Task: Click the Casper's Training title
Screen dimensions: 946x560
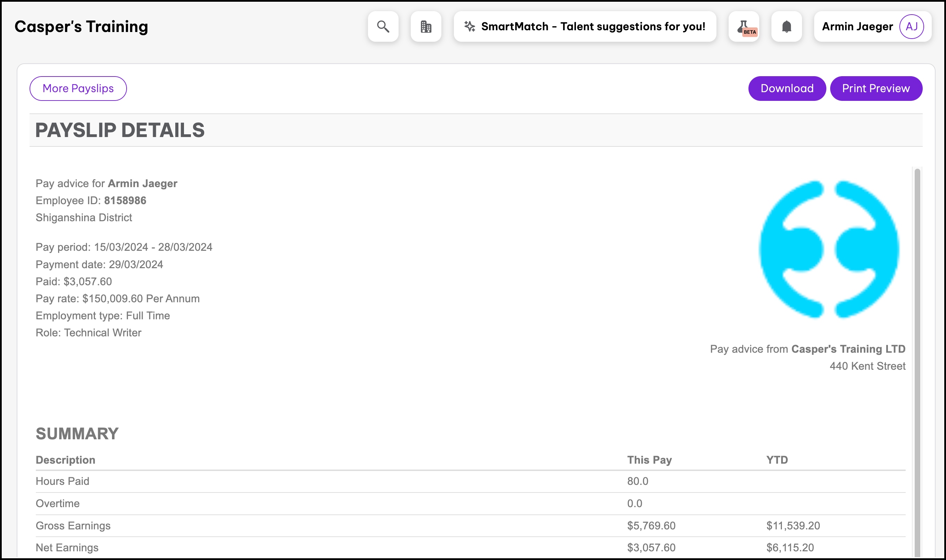Action: click(x=81, y=26)
